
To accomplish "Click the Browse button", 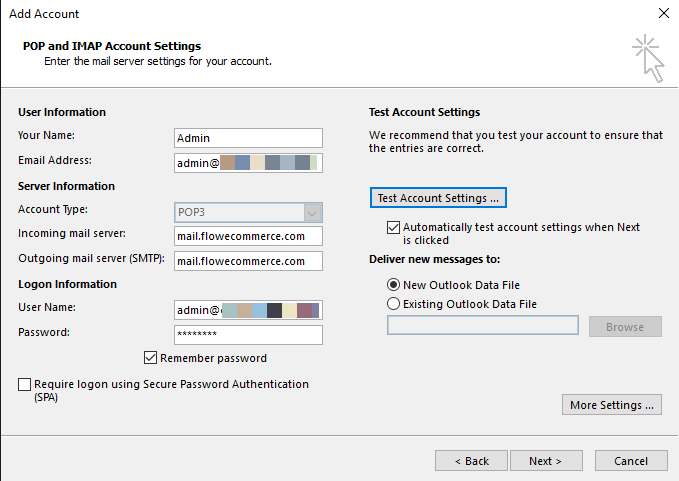I will point(625,327).
